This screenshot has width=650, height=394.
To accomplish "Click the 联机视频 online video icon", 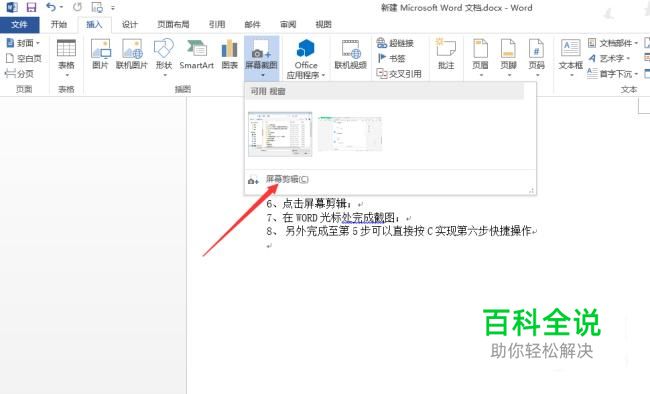I will (x=351, y=54).
